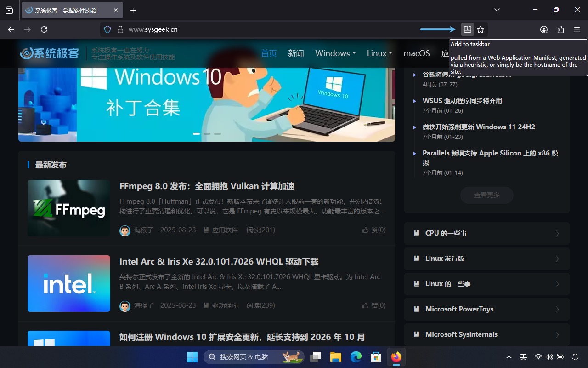588x368 pixels.
Task: Select the second carousel indicator dot
Action: pos(207,134)
